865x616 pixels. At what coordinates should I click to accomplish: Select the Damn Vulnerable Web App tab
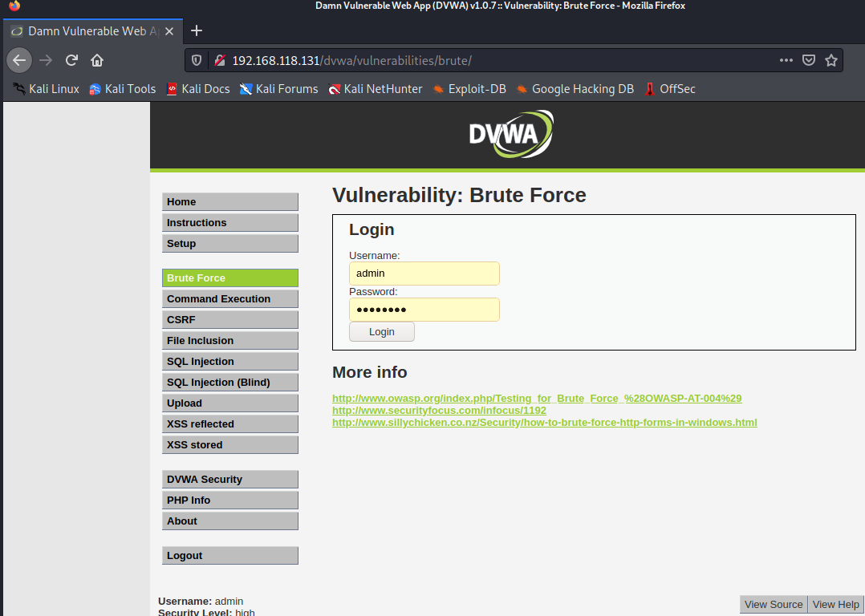pyautogui.click(x=92, y=31)
